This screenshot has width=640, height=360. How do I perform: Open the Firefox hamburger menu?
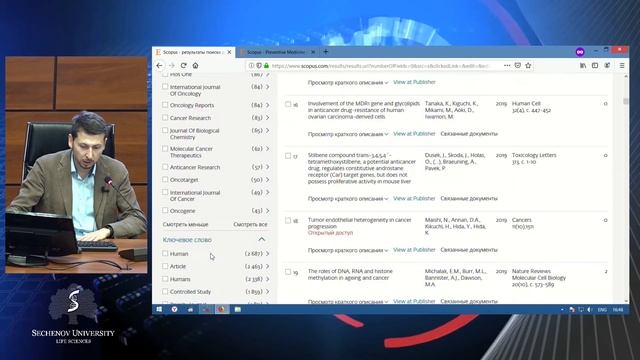point(622,65)
